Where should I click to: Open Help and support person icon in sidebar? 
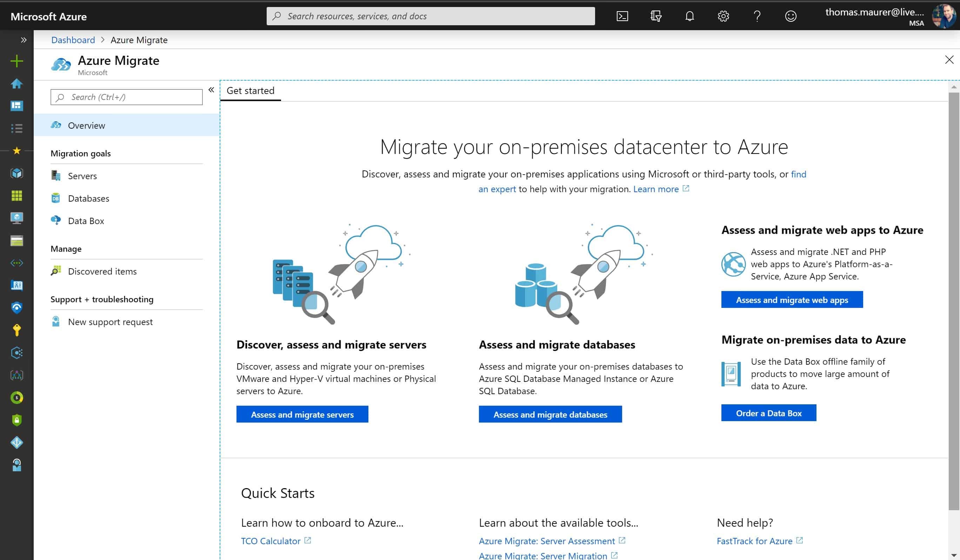pyautogui.click(x=17, y=465)
